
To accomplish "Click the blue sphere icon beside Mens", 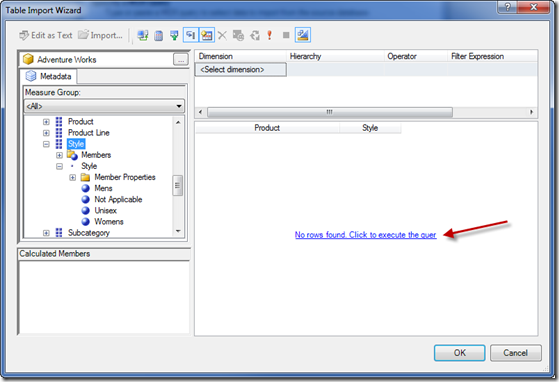I will (x=86, y=189).
